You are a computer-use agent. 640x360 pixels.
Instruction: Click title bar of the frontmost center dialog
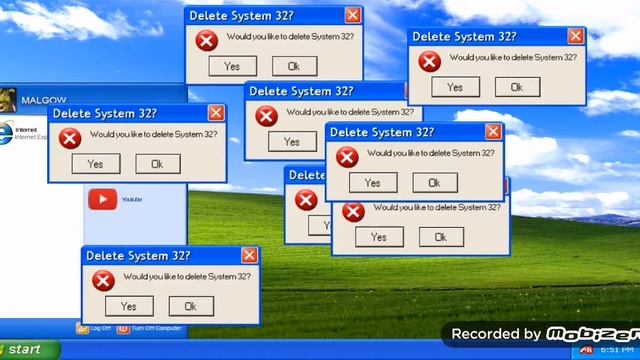pyautogui.click(x=414, y=132)
